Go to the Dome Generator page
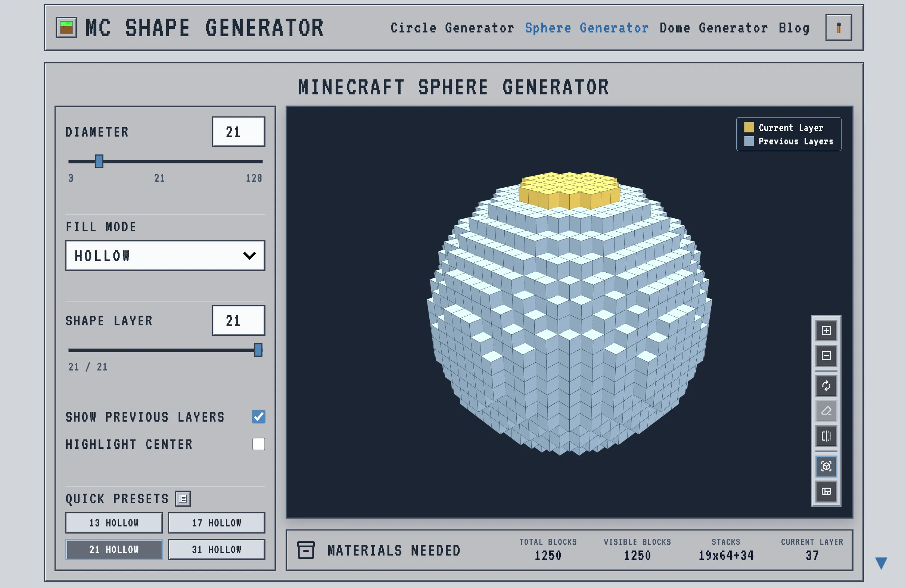Screen dimensions: 905x588 pos(713,28)
